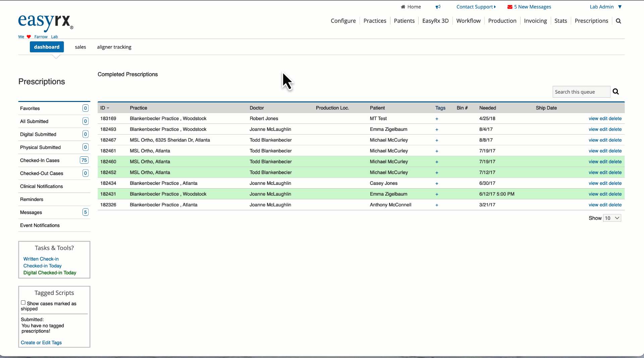644x358 pixels.
Task: Open the EasyRx 3D menu
Action: 435,21
